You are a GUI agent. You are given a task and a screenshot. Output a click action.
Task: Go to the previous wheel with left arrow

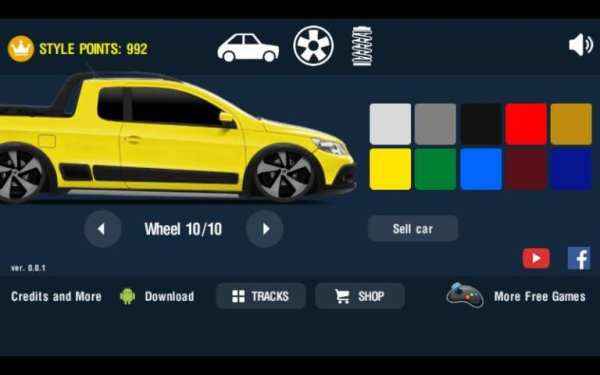point(103,229)
